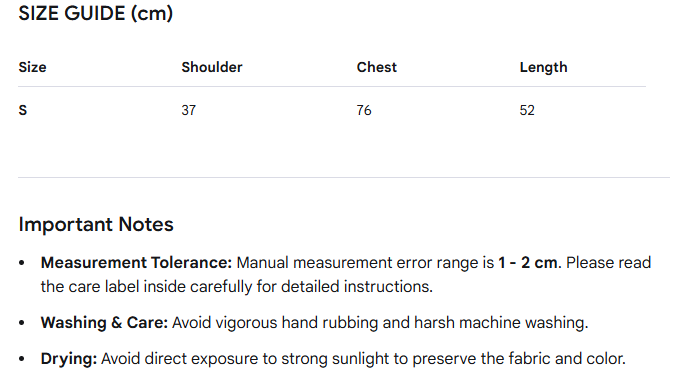Click the Chest column header
Screen dimensions: 692x372
pos(376,67)
